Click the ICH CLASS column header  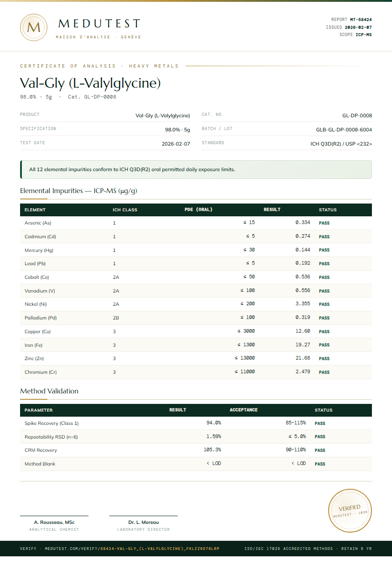point(125,210)
